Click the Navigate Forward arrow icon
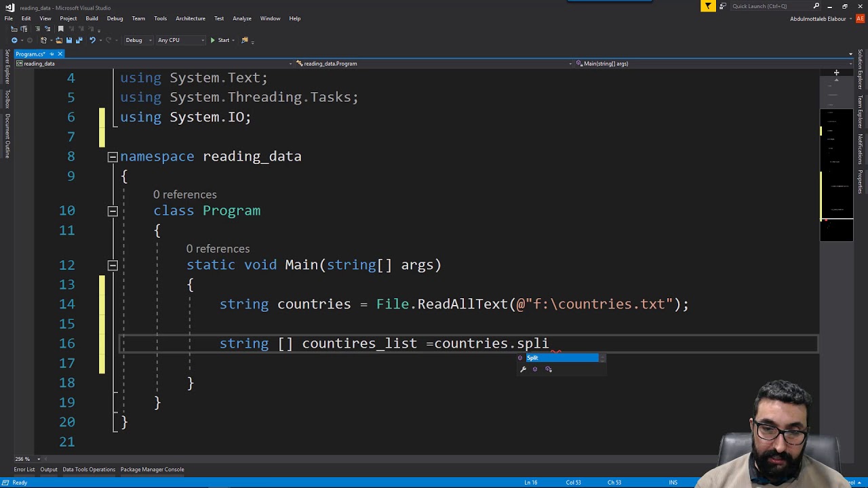This screenshot has height=488, width=868. pos(30,40)
